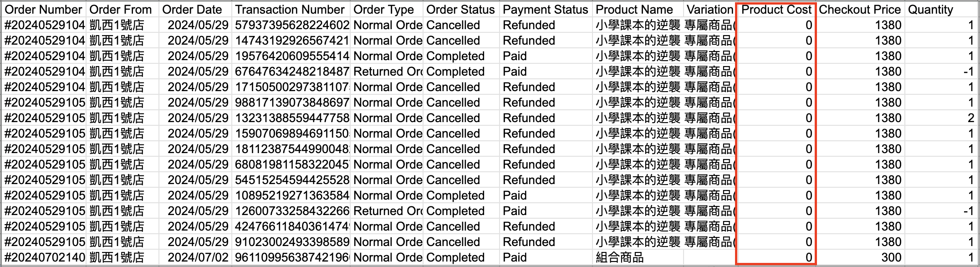Click the checkout price cell showing 300

click(x=860, y=257)
